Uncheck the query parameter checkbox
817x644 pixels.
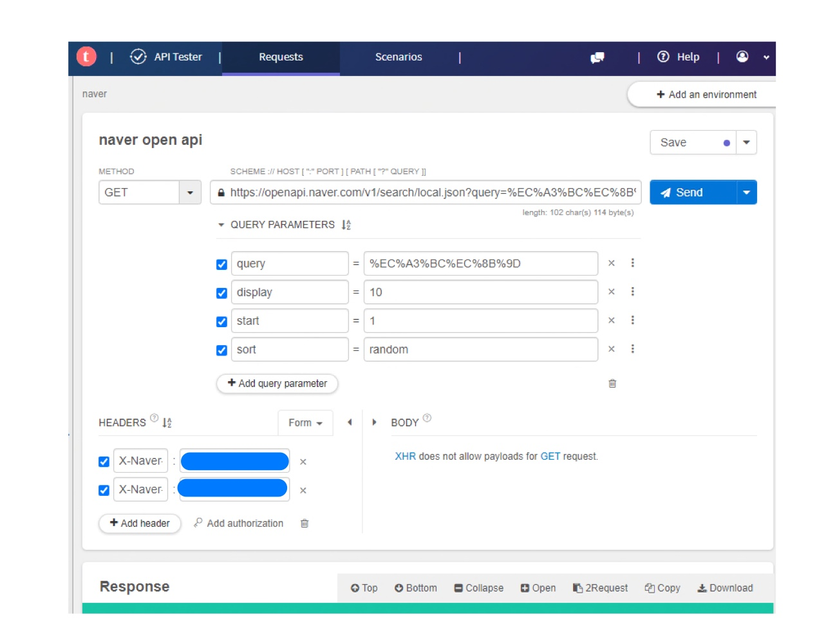[221, 264]
